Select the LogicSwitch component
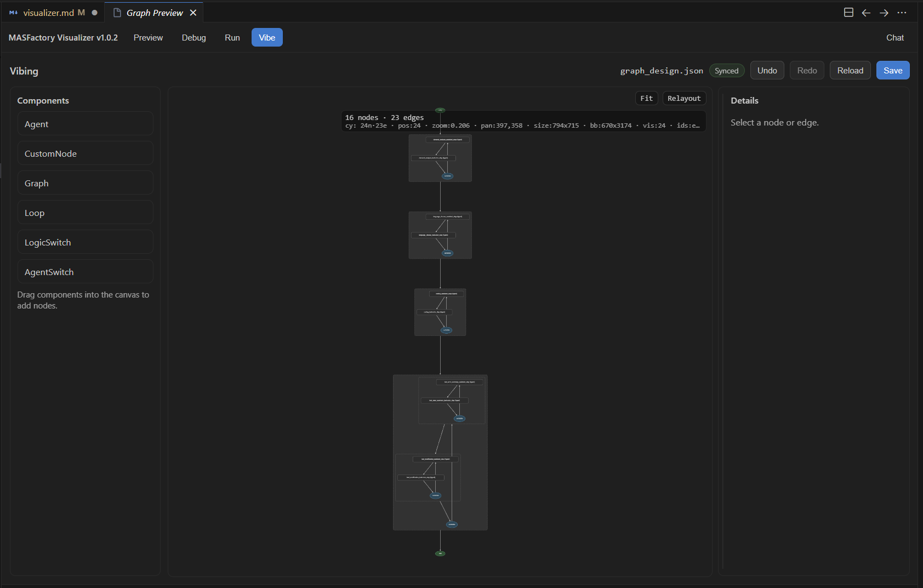Image resolution: width=923 pixels, height=588 pixels. click(85, 242)
